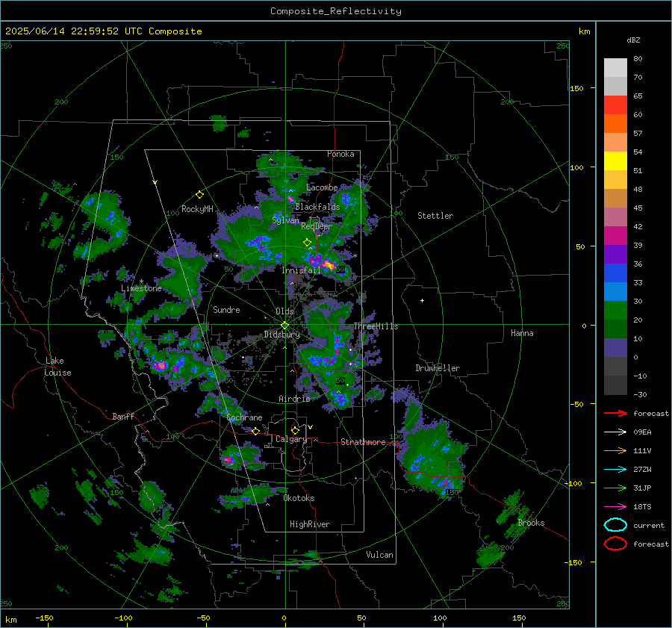Click the white plus marker west of Hanna
Screen dimensions: 672x628
[x=422, y=300]
